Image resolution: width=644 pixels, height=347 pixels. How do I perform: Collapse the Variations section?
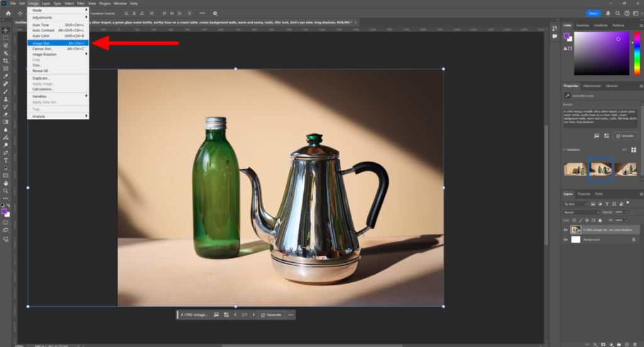(x=564, y=150)
